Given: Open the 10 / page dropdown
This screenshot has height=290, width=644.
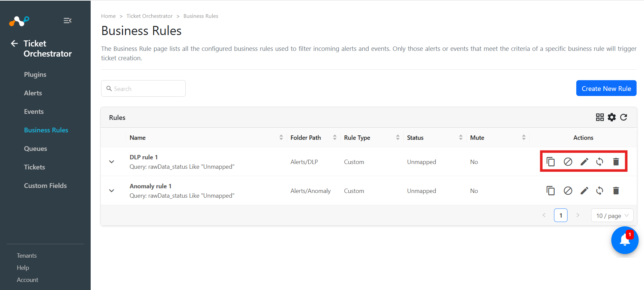Looking at the screenshot, I should [612, 215].
